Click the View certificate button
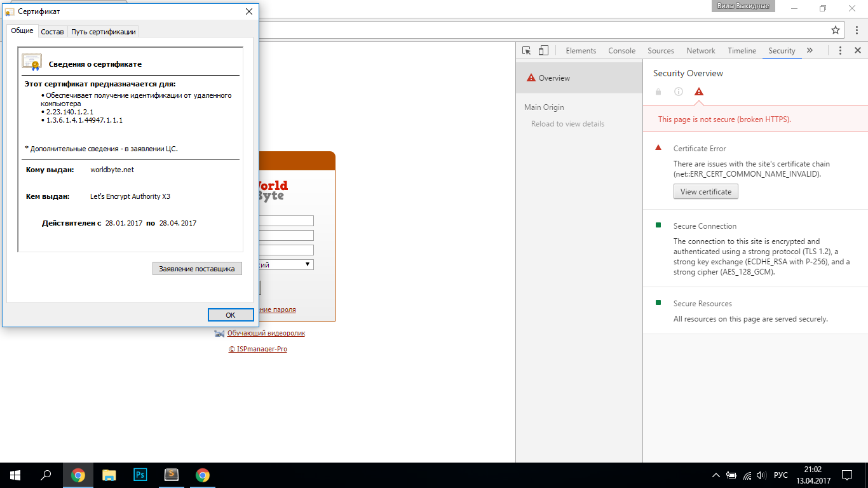Screen dimensions: 868x488 click(706, 192)
